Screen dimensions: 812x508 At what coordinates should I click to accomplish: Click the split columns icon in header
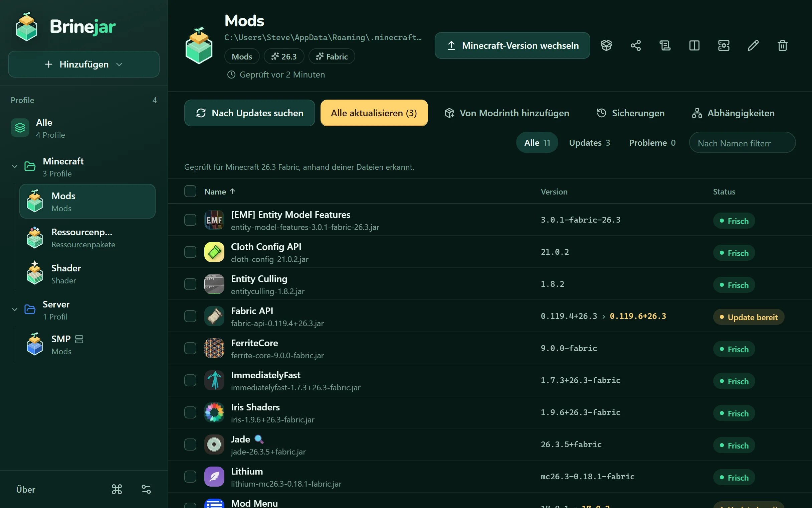[x=694, y=45]
